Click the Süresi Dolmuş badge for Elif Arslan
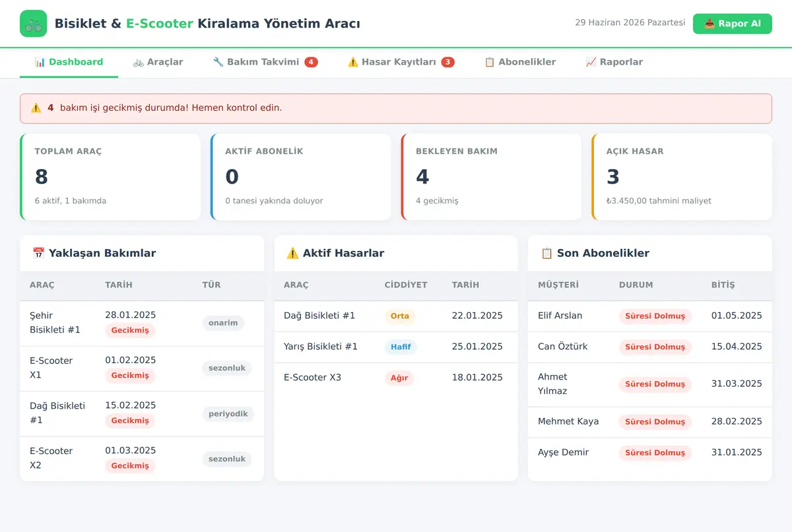Viewport: 792px width, 532px height. pos(655,316)
